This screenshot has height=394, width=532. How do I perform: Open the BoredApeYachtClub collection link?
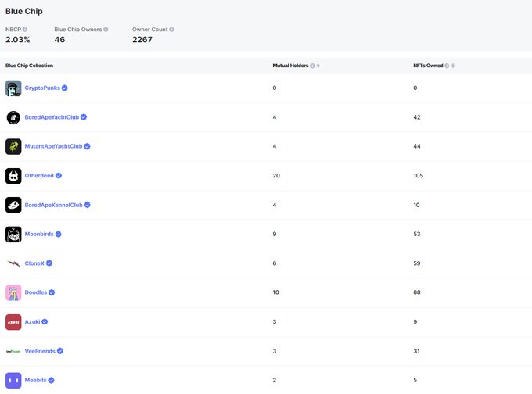point(52,117)
